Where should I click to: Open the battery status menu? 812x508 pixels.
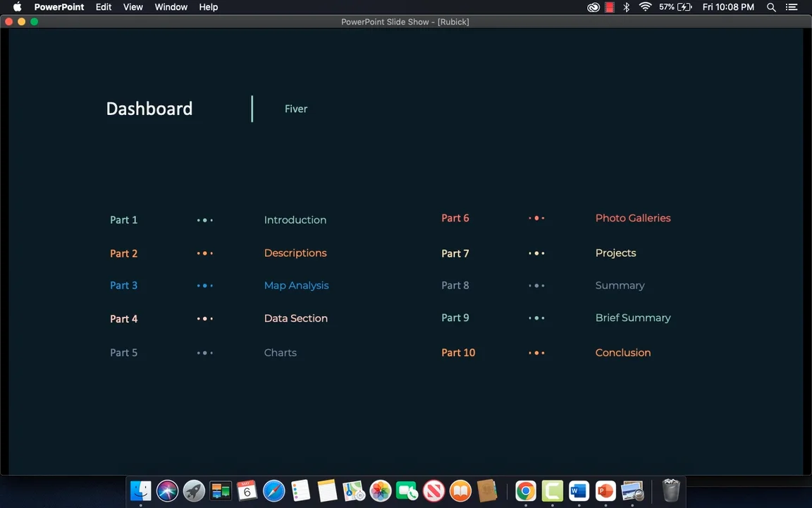tap(675, 7)
